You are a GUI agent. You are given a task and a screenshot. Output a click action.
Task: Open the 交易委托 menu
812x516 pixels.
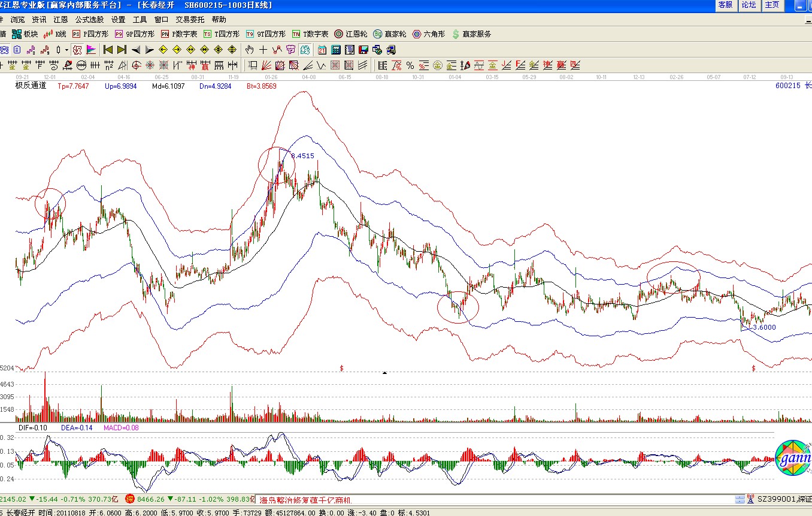[x=189, y=19]
